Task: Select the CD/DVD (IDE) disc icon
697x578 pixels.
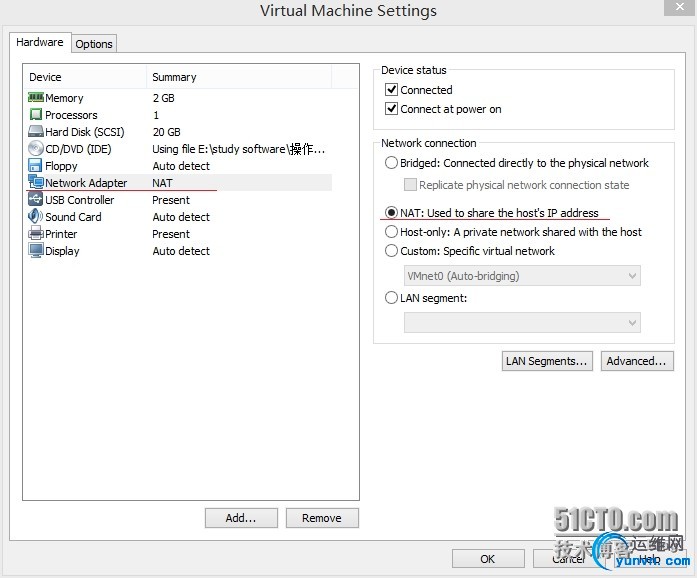Action: (x=36, y=149)
